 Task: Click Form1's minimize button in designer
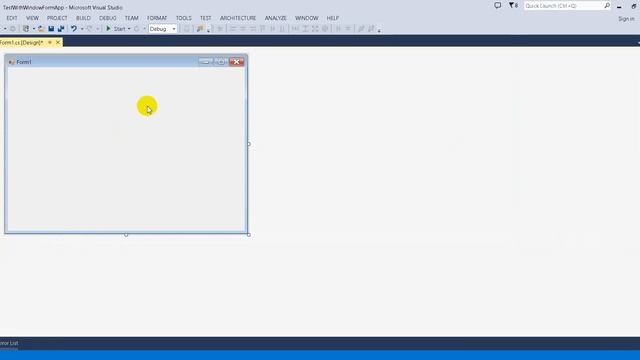206,62
